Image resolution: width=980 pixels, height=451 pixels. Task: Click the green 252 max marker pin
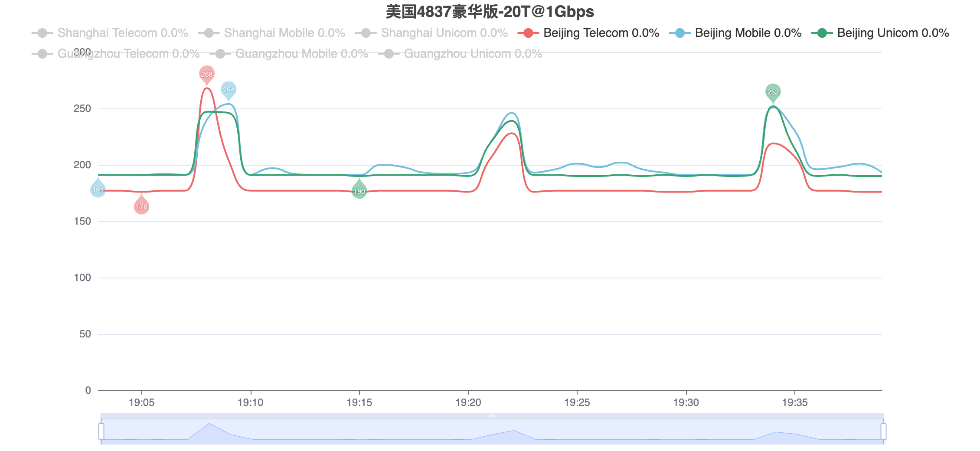[773, 92]
